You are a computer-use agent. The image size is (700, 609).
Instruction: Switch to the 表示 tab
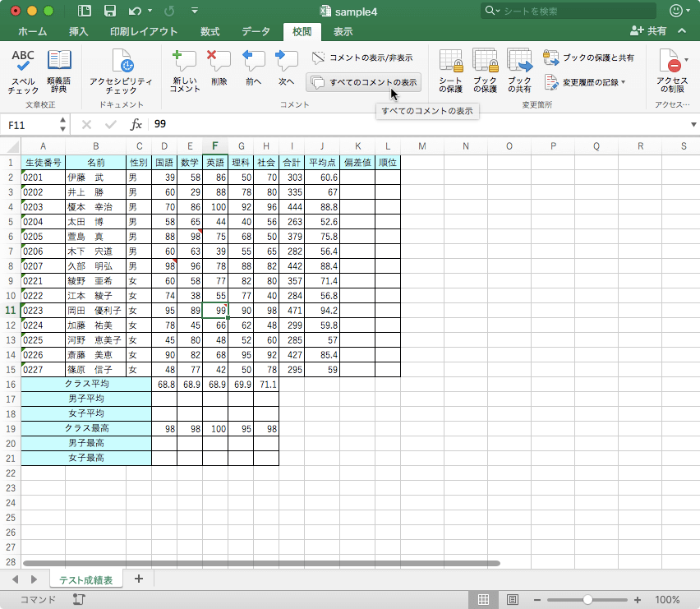[x=343, y=31]
